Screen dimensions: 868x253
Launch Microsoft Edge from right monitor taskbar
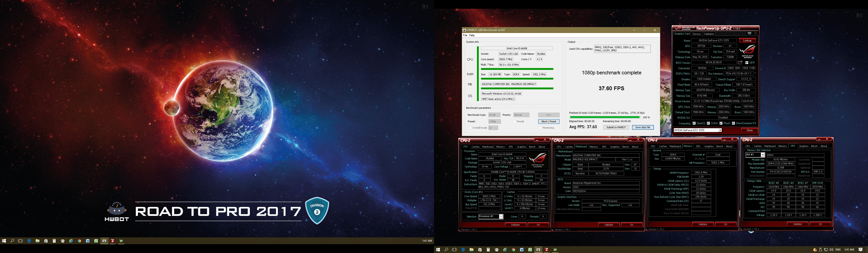463,250
